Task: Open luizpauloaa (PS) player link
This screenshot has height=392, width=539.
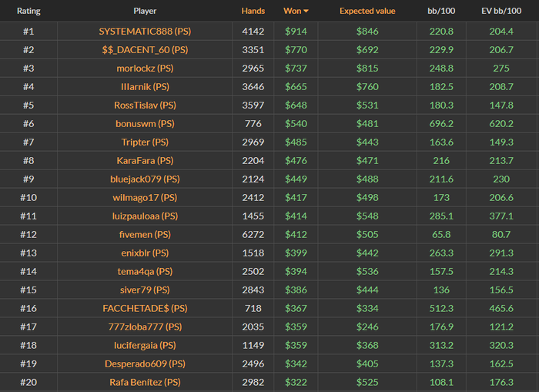Action: pos(145,216)
